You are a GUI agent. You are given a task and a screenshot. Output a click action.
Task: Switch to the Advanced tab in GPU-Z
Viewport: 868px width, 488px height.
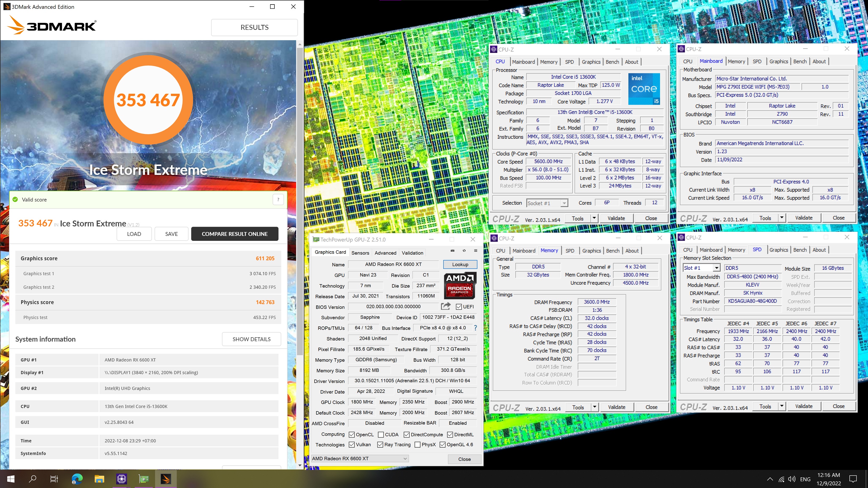coord(385,253)
